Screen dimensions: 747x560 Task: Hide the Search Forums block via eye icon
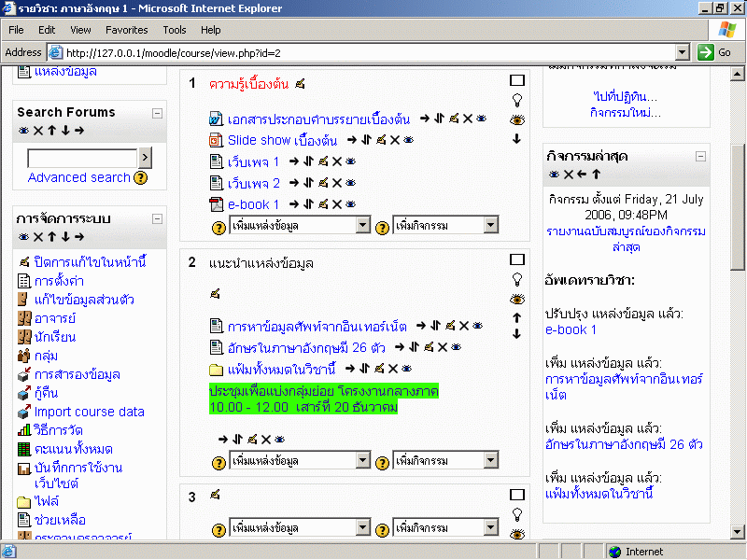pos(23,131)
